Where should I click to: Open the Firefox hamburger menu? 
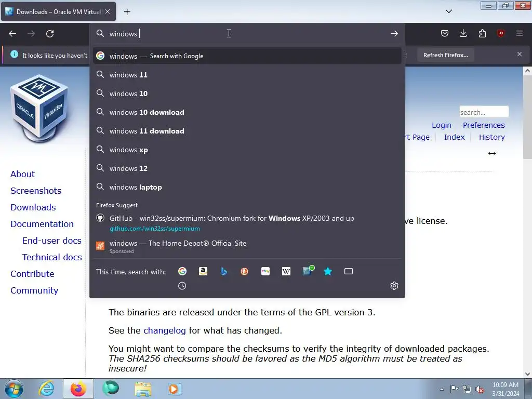point(520,33)
